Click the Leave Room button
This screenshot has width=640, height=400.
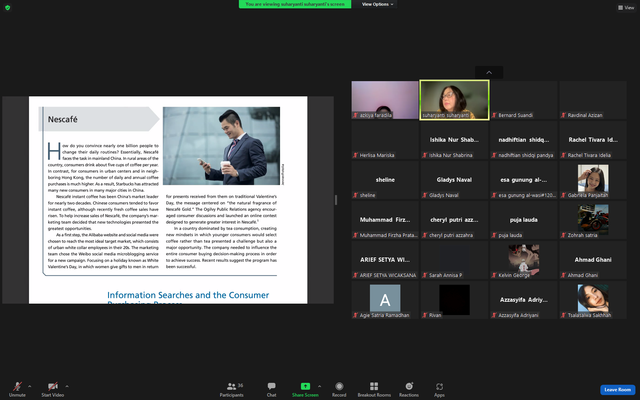(617, 390)
